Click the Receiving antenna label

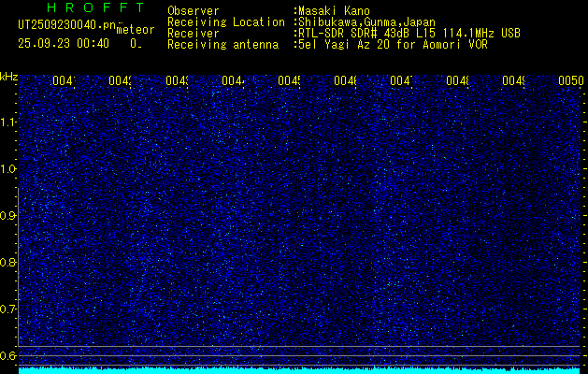[223, 45]
